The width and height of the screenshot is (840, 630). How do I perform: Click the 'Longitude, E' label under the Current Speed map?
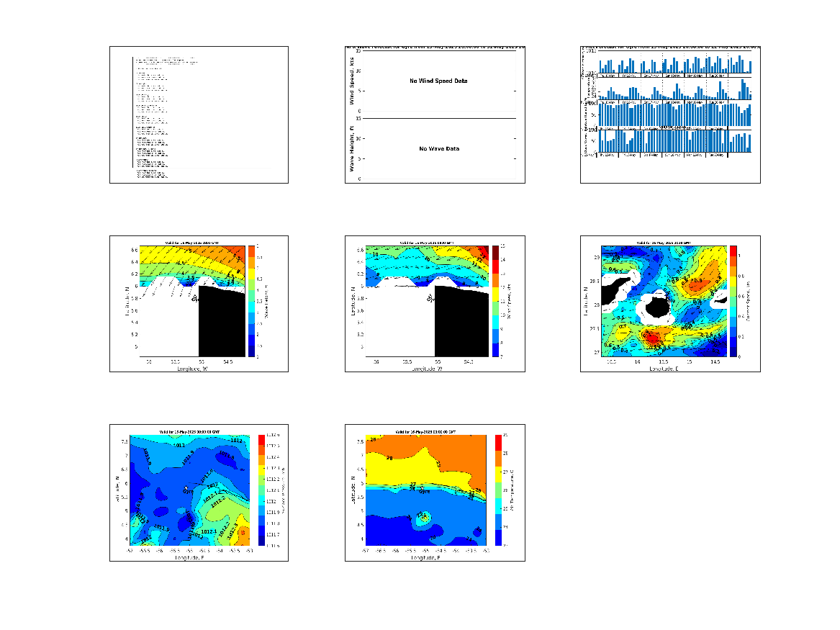click(664, 369)
